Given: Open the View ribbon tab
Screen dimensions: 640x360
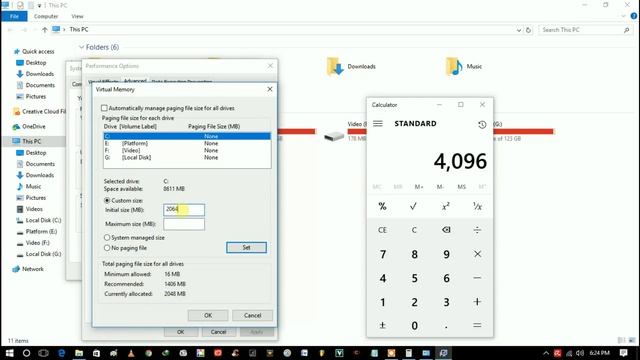Looking at the screenshot, I should tap(77, 16).
